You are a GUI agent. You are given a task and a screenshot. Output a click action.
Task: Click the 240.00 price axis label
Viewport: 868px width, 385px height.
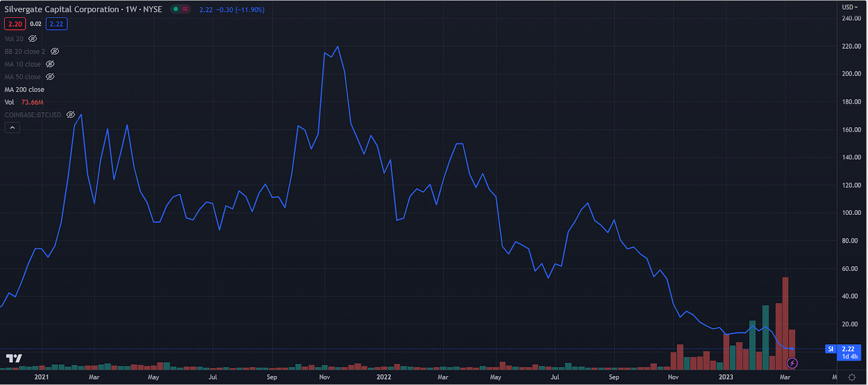(x=851, y=19)
